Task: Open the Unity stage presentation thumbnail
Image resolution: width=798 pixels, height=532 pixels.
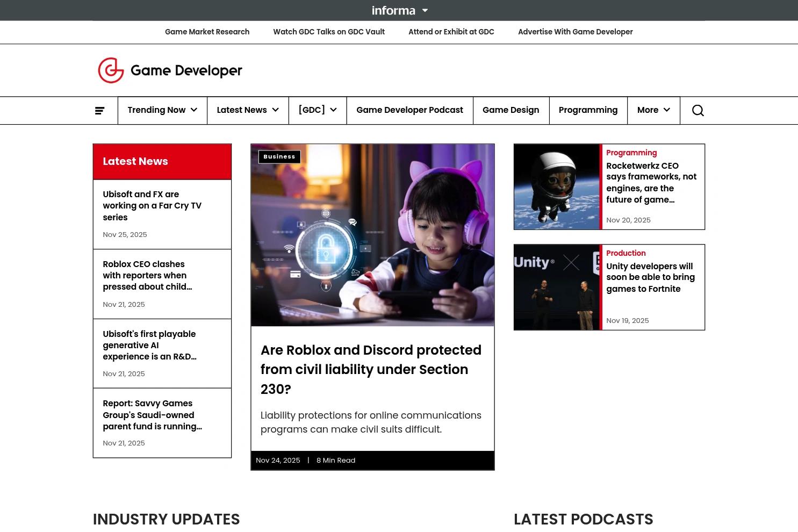Action: (x=557, y=287)
